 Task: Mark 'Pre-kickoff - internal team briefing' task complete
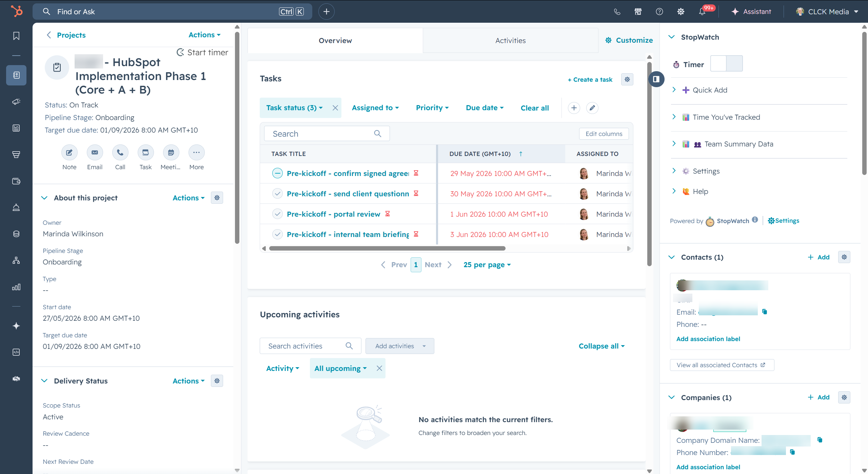pos(277,234)
